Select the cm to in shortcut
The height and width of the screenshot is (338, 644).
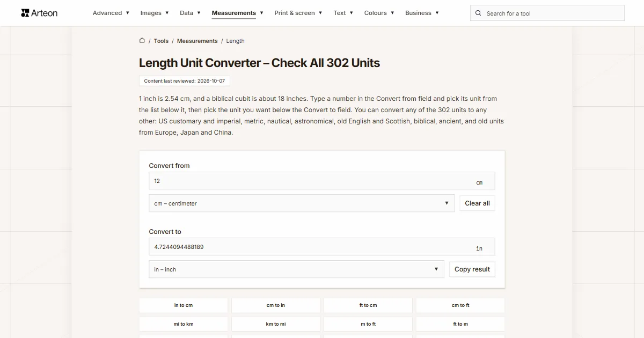[276, 305]
